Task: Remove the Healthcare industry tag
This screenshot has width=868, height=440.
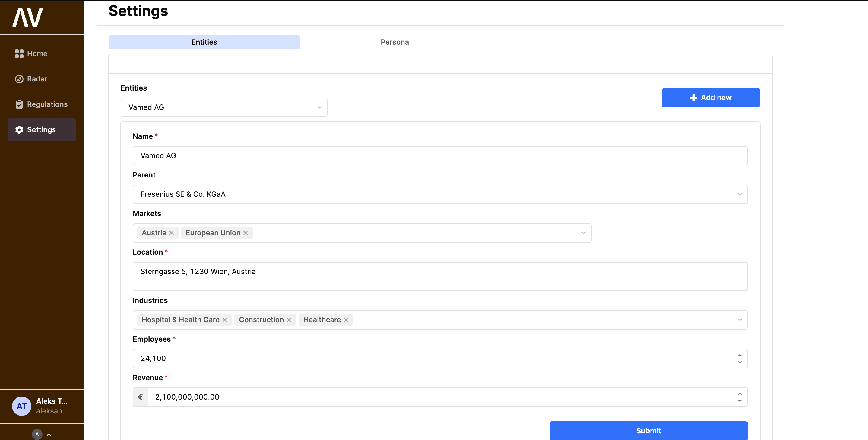Action: pos(346,320)
